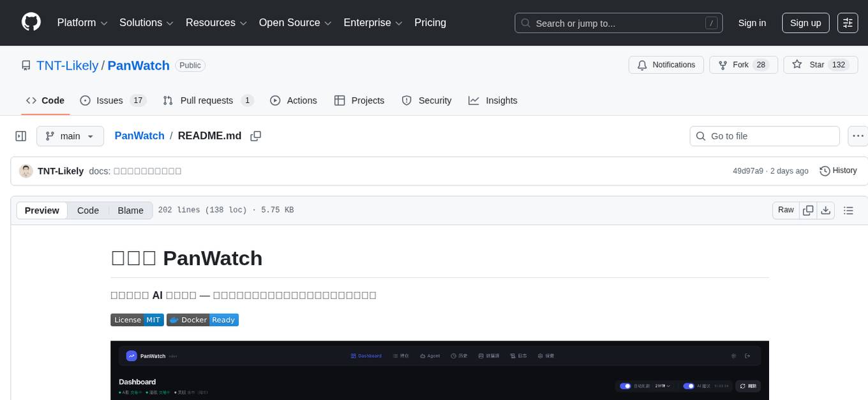Open the TNT-Likely profile link
The image size is (868, 400).
coord(67,65)
